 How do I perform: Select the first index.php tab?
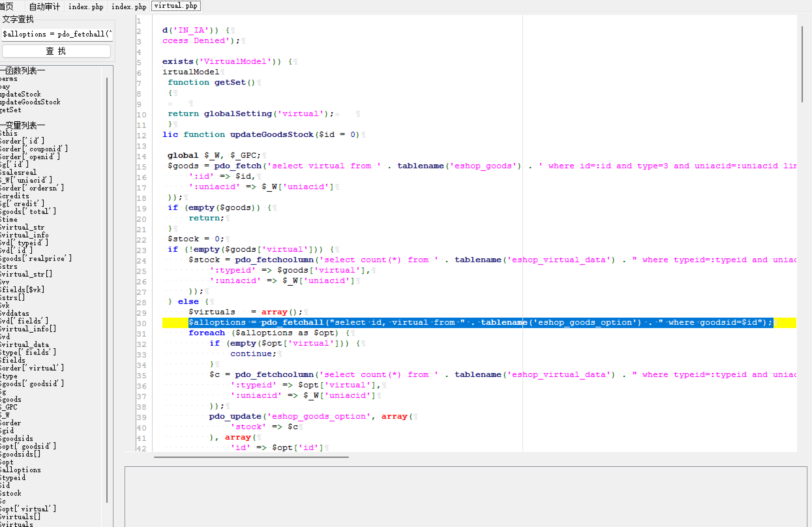(x=86, y=6)
